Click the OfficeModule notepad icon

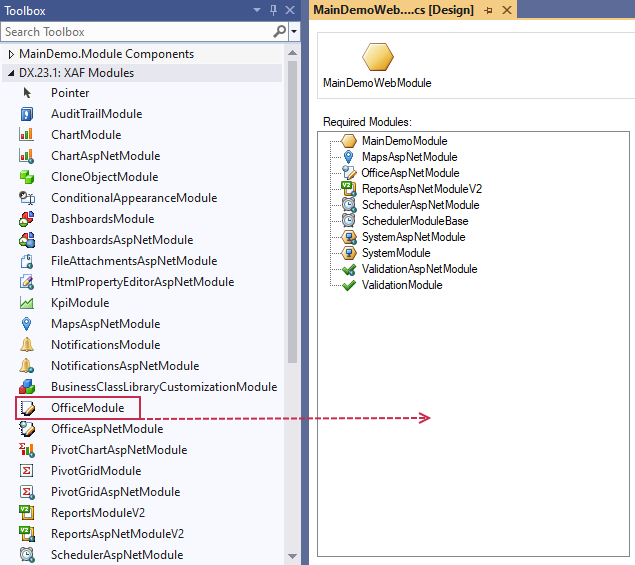tap(27, 408)
